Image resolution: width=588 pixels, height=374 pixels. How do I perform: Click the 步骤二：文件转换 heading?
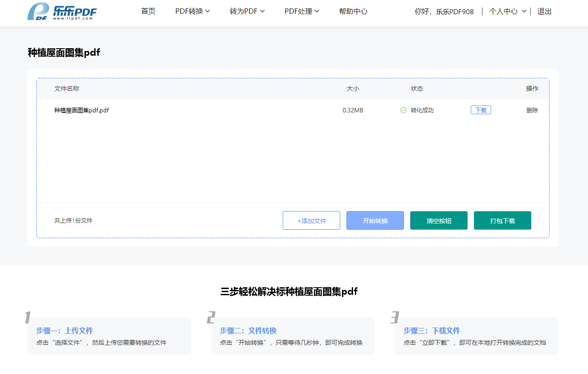pyautogui.click(x=248, y=331)
